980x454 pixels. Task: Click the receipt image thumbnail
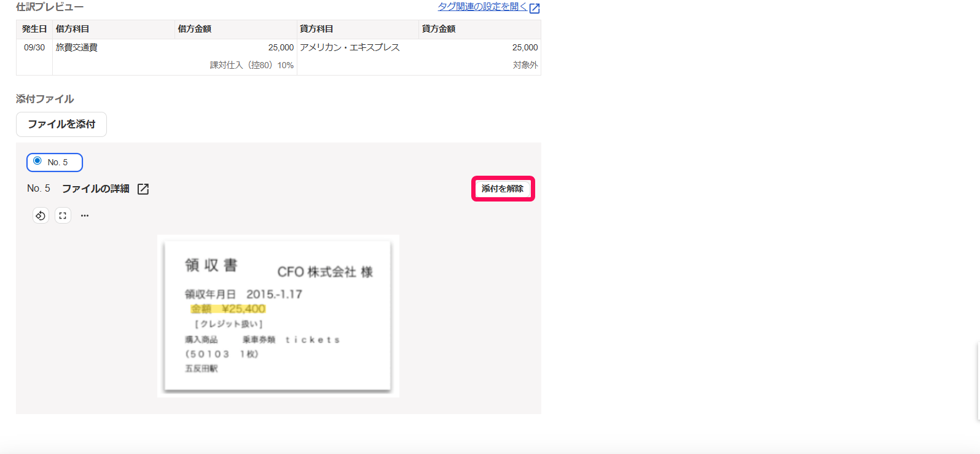pos(278,316)
